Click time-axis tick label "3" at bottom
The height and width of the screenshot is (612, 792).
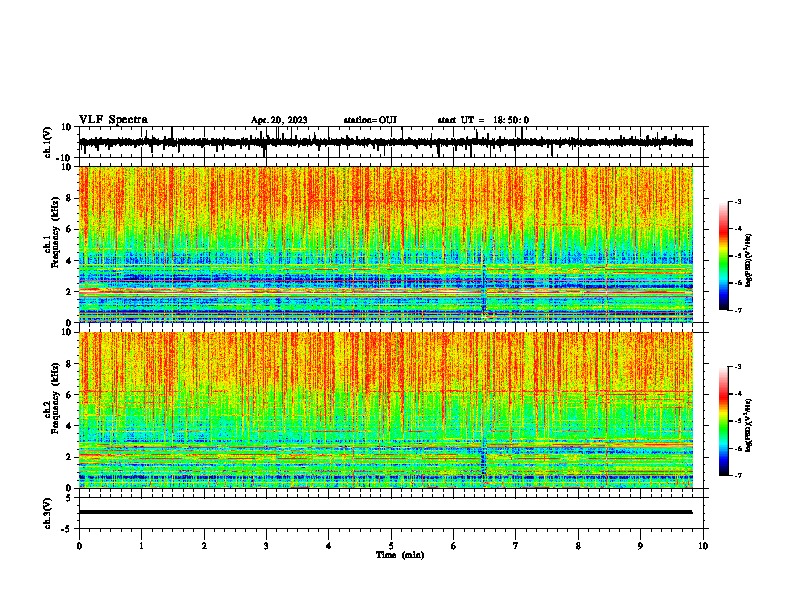(266, 546)
